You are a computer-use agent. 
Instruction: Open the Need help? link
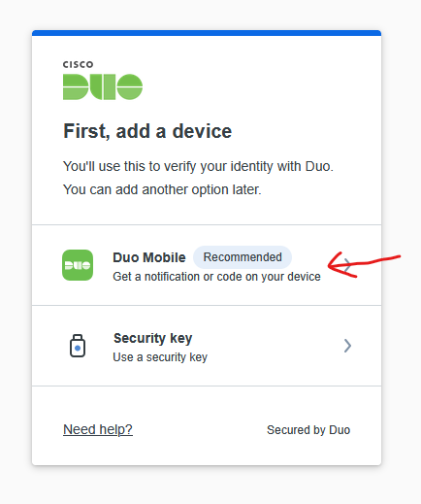(98, 429)
